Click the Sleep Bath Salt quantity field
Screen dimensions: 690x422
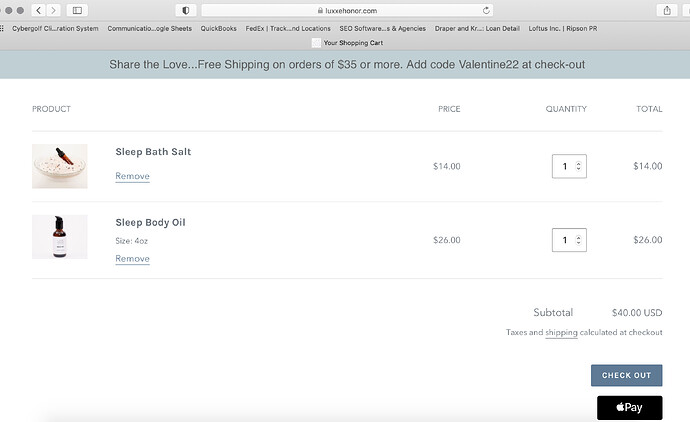(x=569, y=166)
